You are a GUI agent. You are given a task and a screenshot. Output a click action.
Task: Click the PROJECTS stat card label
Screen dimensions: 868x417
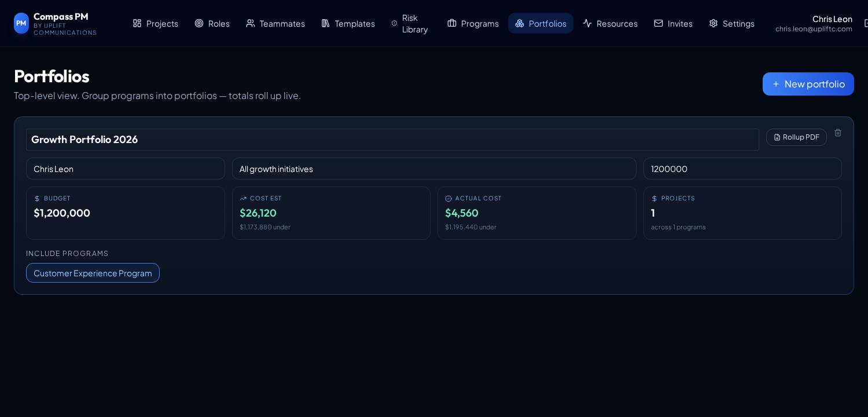(x=678, y=198)
